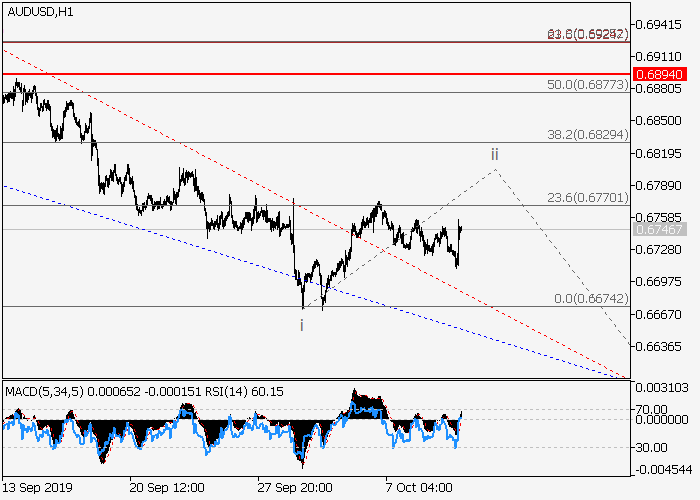Click the 30.00 RSI level on indicator axis
Screen dimensions: 700x500
(654, 446)
